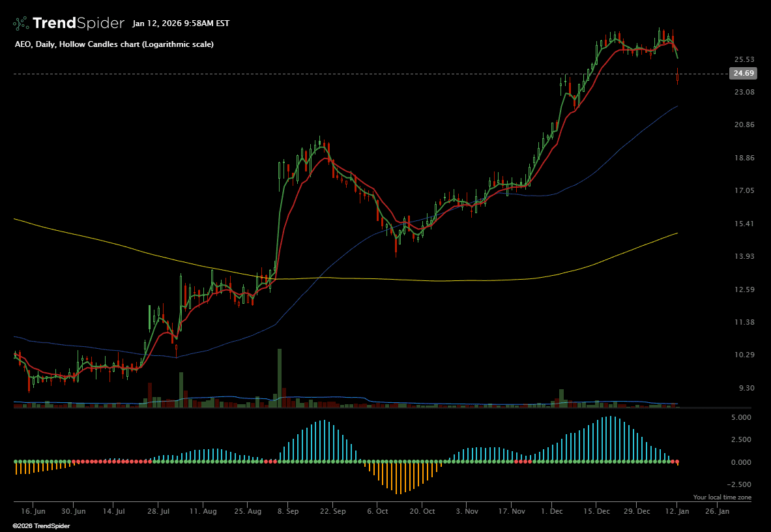Jump to the 26. Jan date label

718,512
